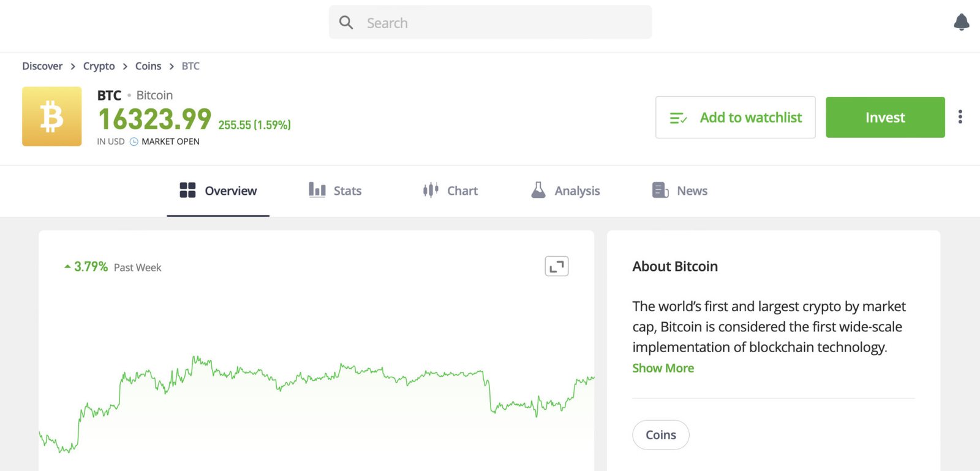Screen dimensions: 980x471
Task: Switch to the Stats tab
Action: click(335, 190)
